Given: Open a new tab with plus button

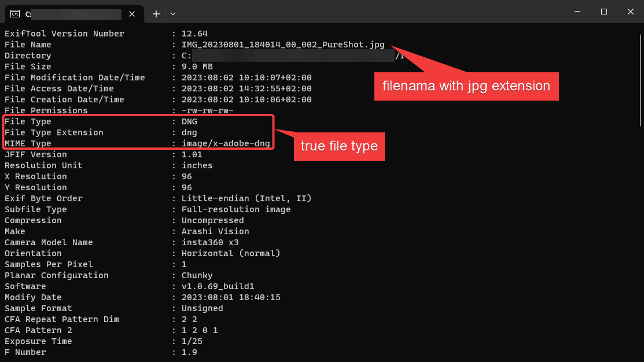Looking at the screenshot, I should click(156, 14).
